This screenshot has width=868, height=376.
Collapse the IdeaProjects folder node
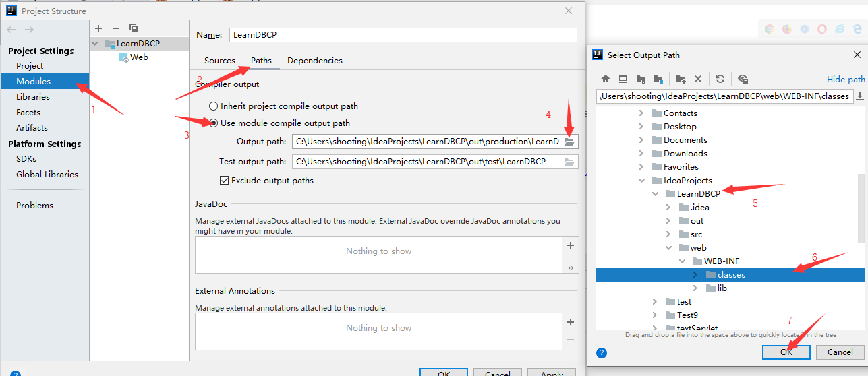tap(641, 181)
